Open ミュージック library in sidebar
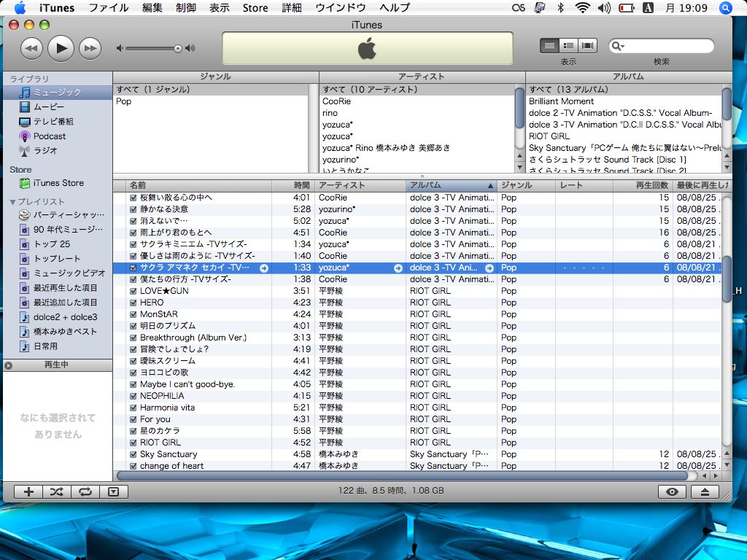The image size is (747, 560). [x=57, y=93]
